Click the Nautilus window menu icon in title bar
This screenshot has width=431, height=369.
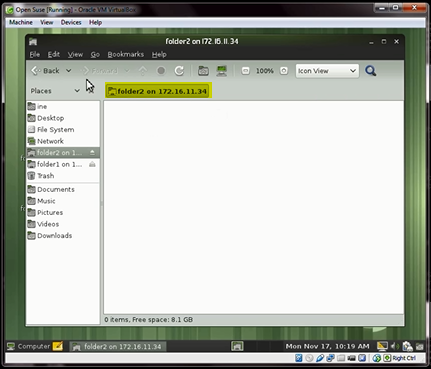click(33, 42)
